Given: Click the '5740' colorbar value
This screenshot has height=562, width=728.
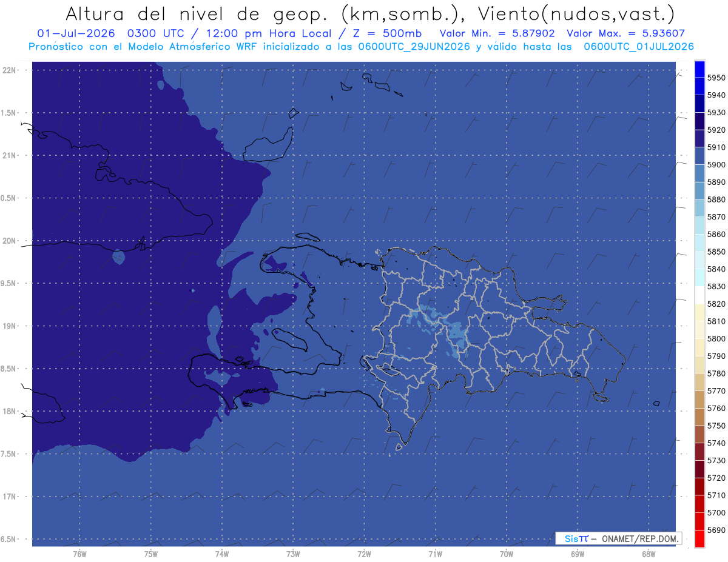Looking at the screenshot, I should click(x=716, y=443).
